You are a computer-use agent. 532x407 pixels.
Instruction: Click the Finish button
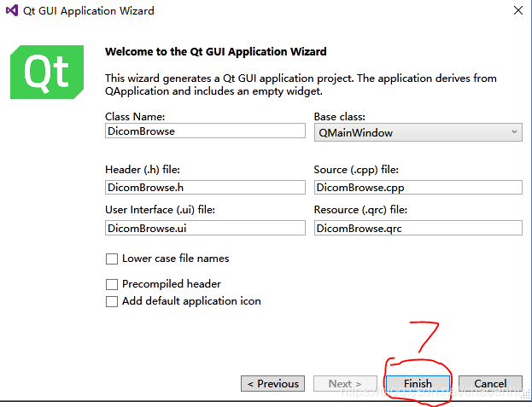pos(418,383)
